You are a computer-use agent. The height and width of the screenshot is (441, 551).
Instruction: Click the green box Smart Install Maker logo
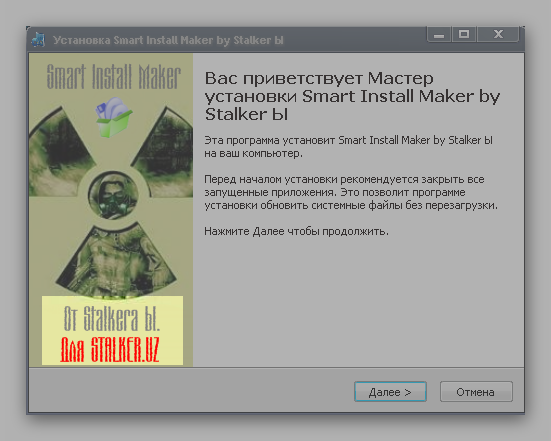click(114, 117)
